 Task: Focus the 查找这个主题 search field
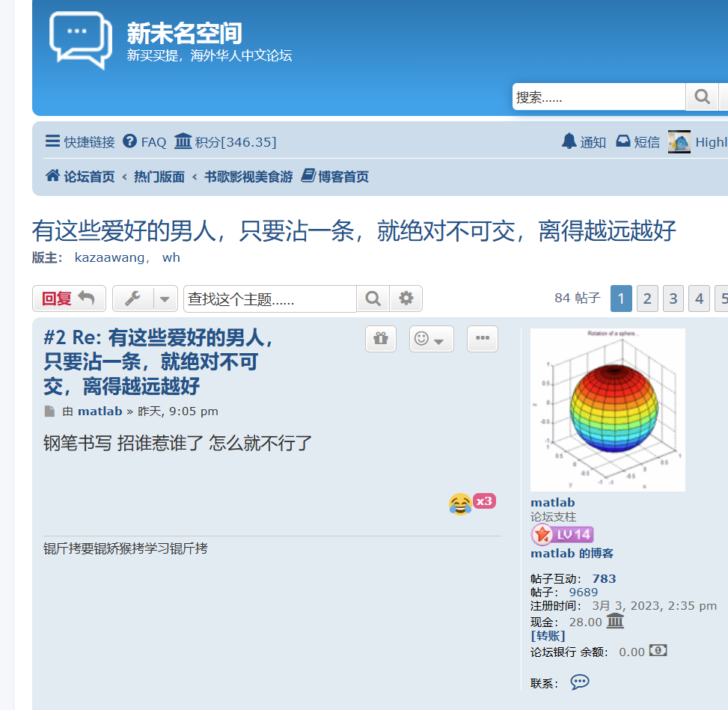(270, 299)
